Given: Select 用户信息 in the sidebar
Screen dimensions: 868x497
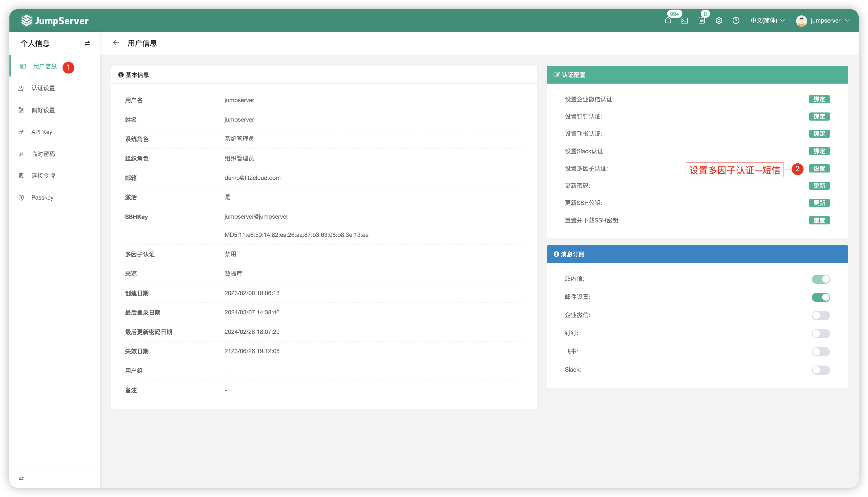Looking at the screenshot, I should pyautogui.click(x=55, y=67).
